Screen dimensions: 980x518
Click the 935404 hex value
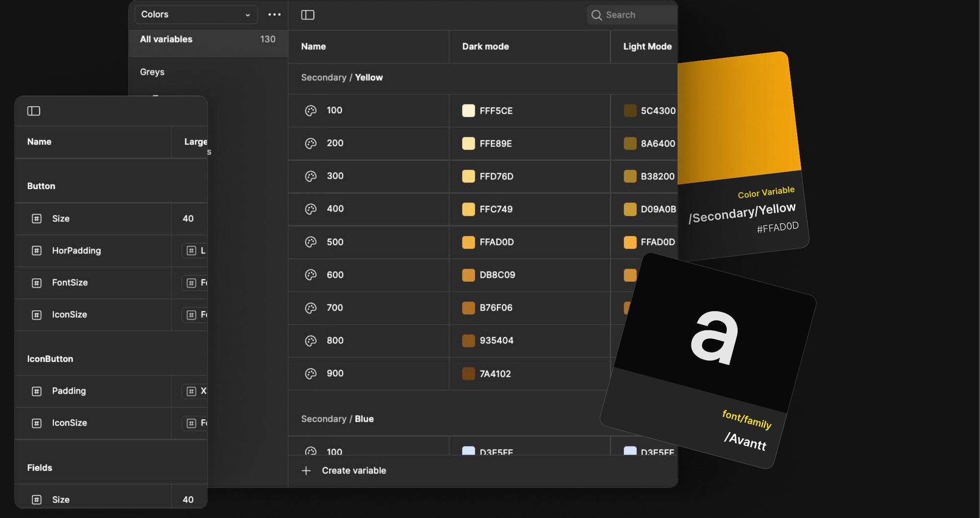496,341
